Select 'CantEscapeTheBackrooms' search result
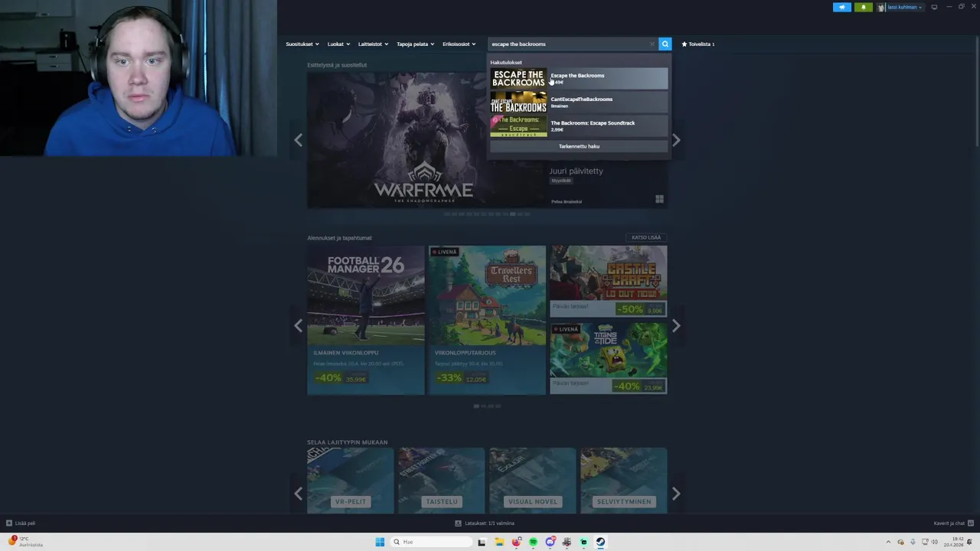 pyautogui.click(x=579, y=102)
